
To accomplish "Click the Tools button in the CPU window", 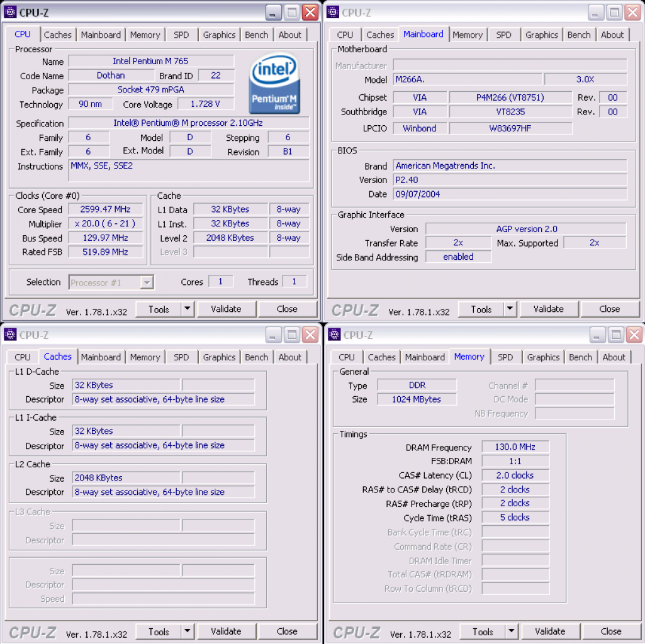I will click(x=159, y=309).
